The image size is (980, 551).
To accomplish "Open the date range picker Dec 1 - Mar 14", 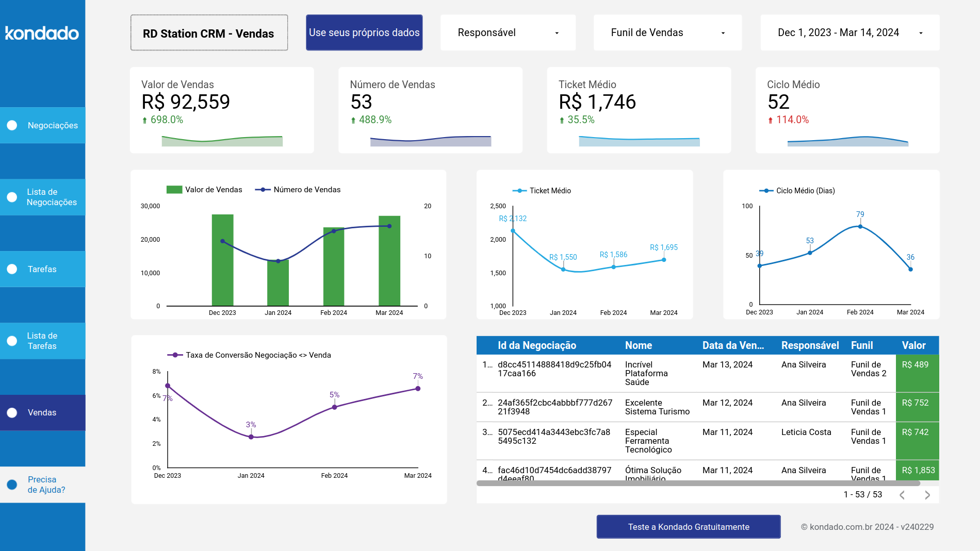I will point(849,32).
